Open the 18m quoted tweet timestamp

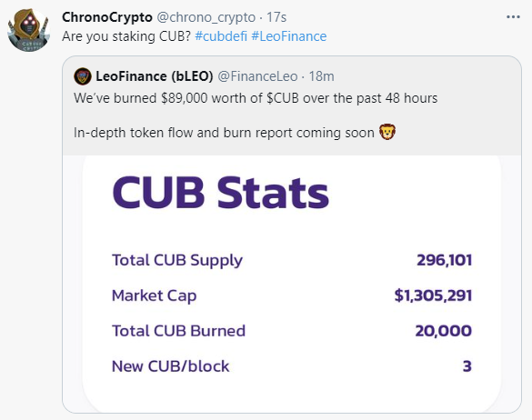click(321, 76)
